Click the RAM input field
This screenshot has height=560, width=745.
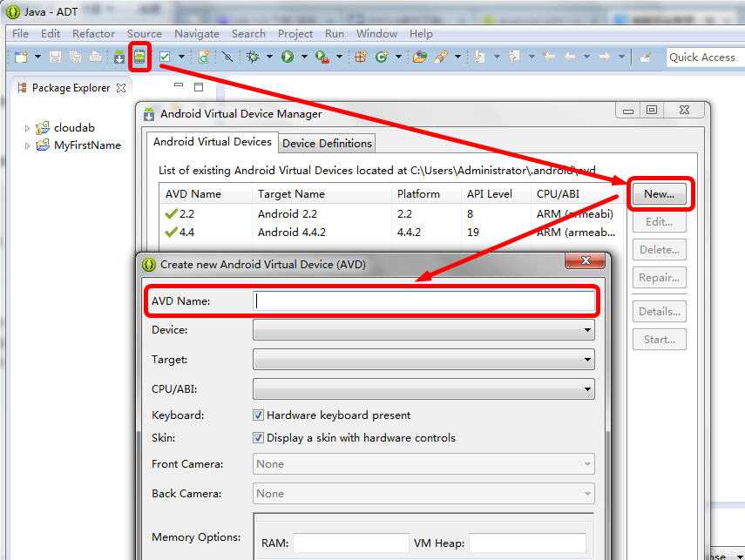(x=350, y=543)
